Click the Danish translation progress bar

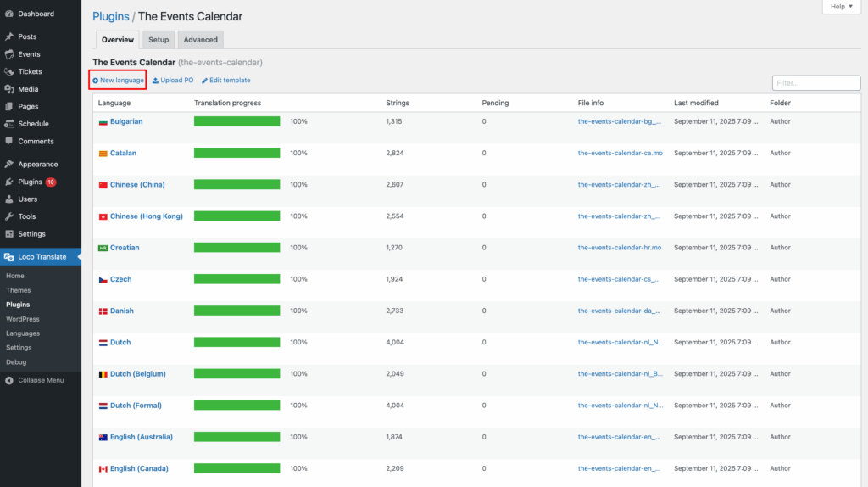pyautogui.click(x=236, y=311)
